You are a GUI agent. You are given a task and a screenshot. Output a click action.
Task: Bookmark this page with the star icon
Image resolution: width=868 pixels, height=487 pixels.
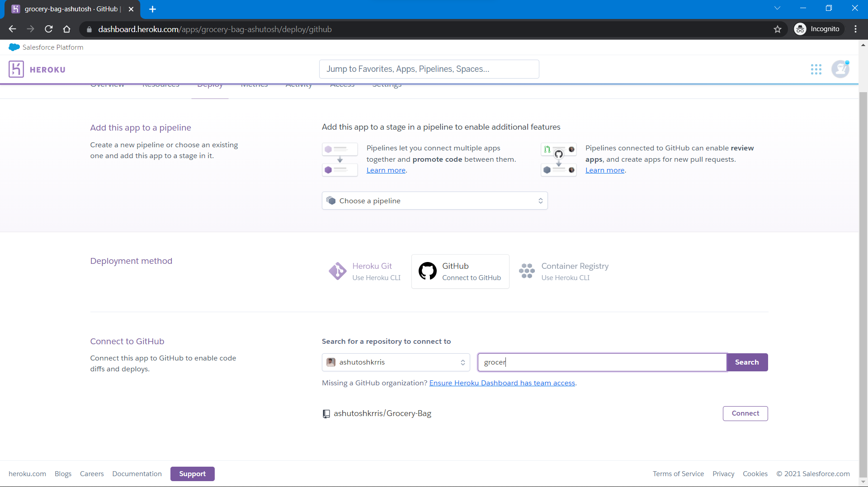coord(778,29)
